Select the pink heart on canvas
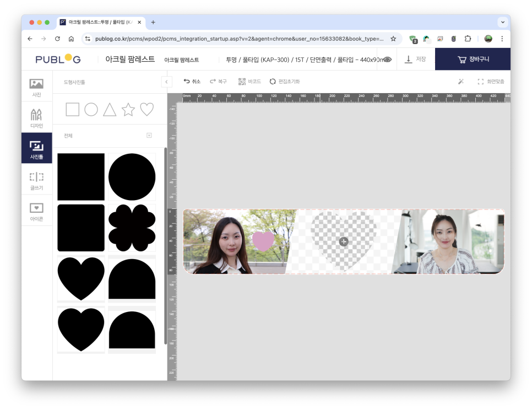 [x=263, y=241]
